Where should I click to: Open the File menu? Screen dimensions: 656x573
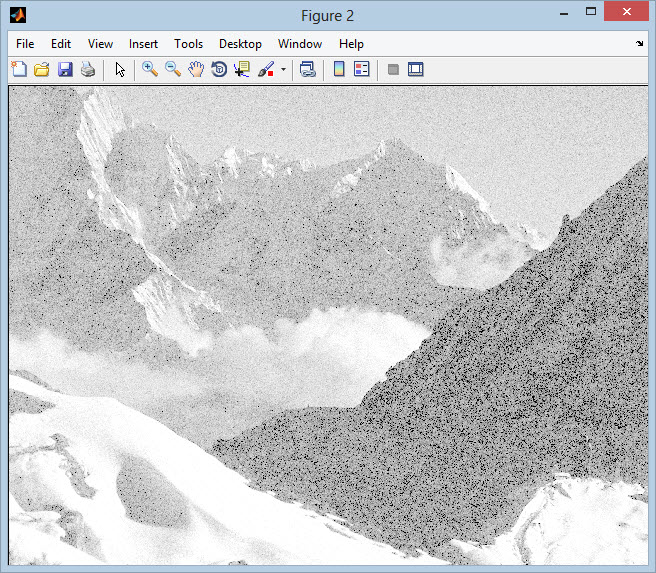25,44
